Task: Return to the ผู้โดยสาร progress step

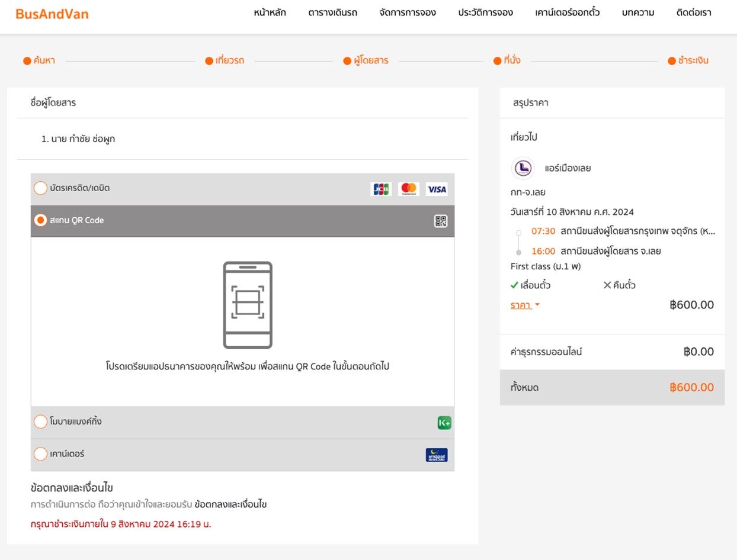Action: (x=366, y=60)
